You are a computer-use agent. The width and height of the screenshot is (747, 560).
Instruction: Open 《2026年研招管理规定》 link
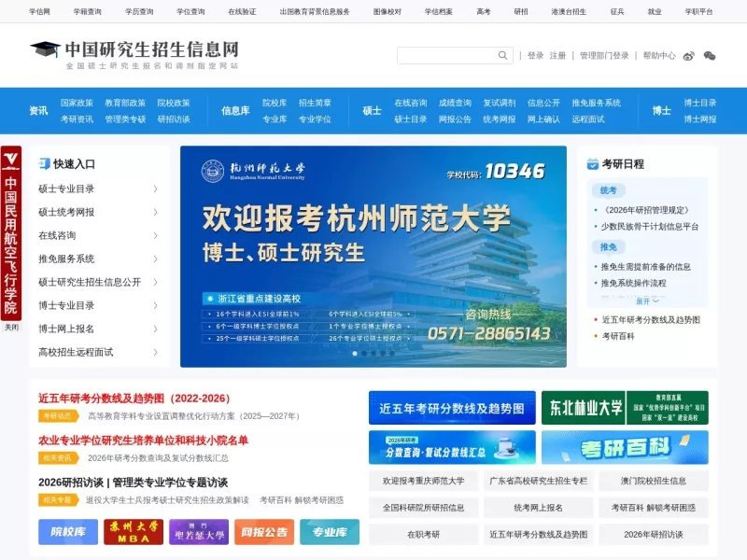pyautogui.click(x=645, y=210)
